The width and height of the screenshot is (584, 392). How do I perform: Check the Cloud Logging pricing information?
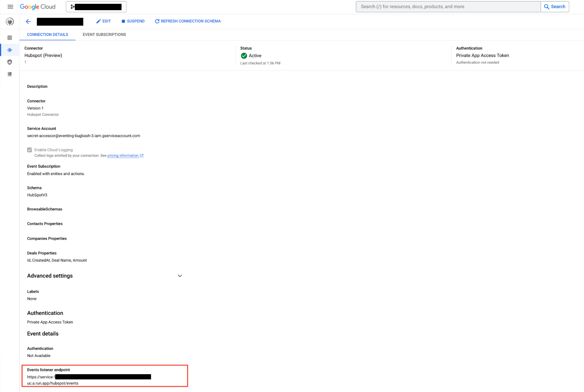coord(123,155)
